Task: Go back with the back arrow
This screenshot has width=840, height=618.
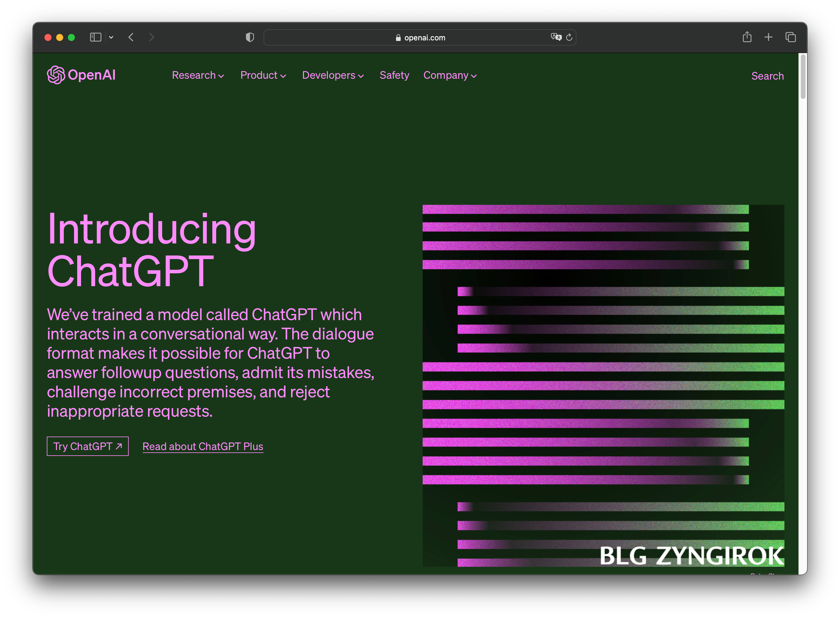Action: (x=131, y=37)
